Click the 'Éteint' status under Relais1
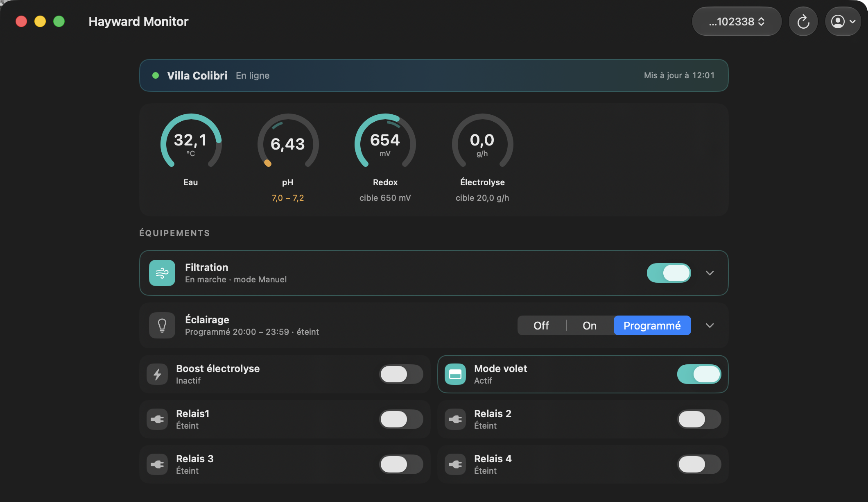 188,426
